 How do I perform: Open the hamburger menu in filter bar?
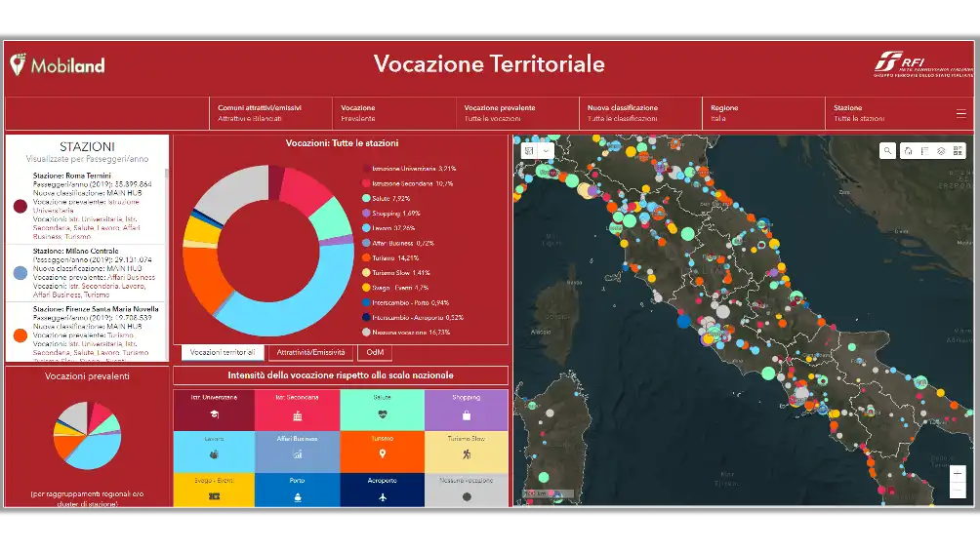click(x=960, y=113)
